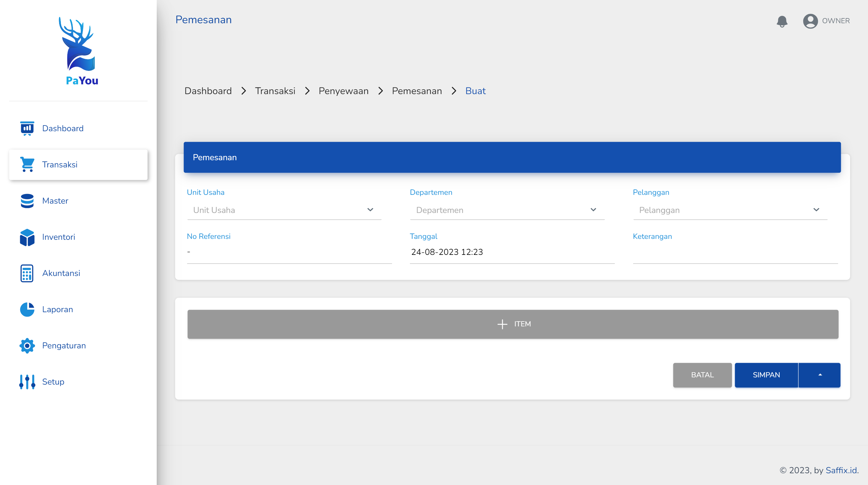The height and width of the screenshot is (485, 868).
Task: Click the BATAL button
Action: click(702, 375)
